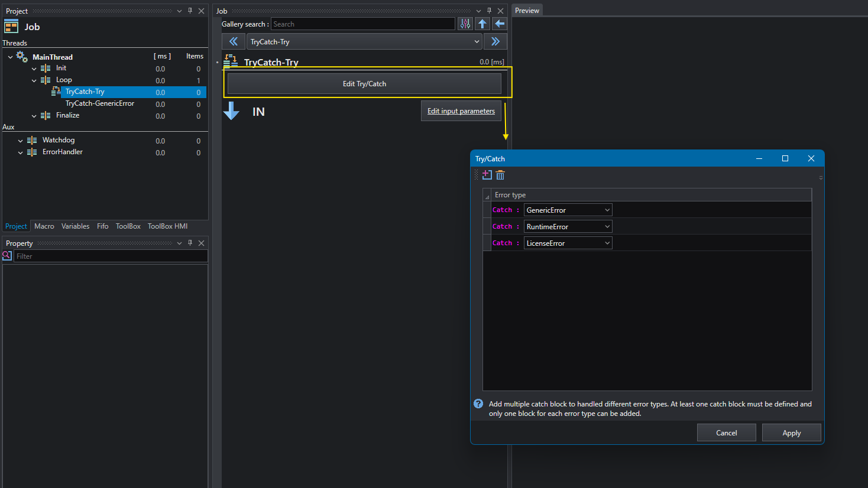Screen dimensions: 868x488
Task: Click the help question mark icon
Action: tap(478, 404)
